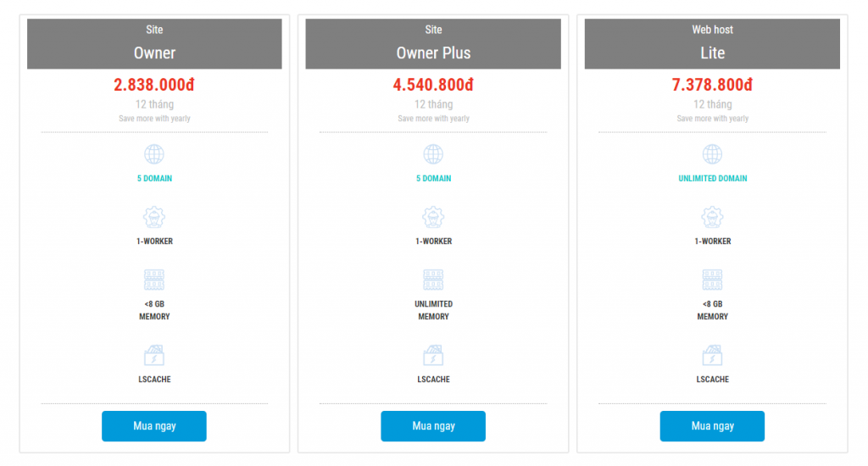Click the worker gear icon in Owner plan

[x=154, y=217]
